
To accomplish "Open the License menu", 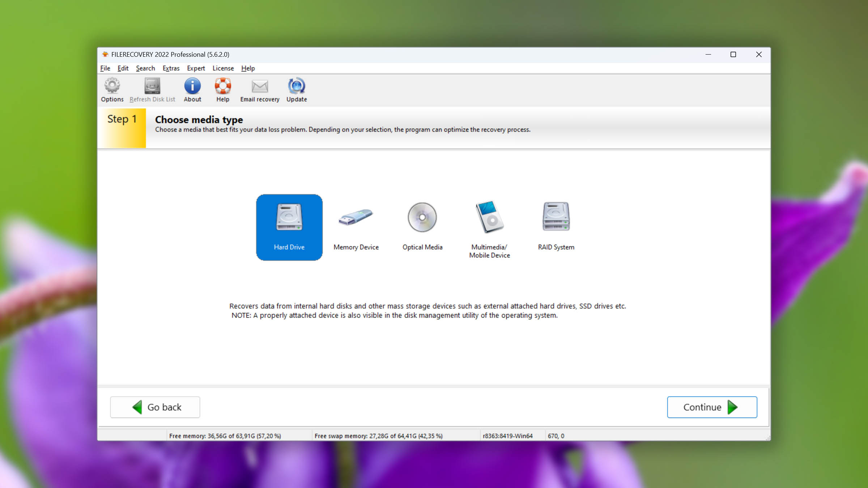I will (x=223, y=68).
